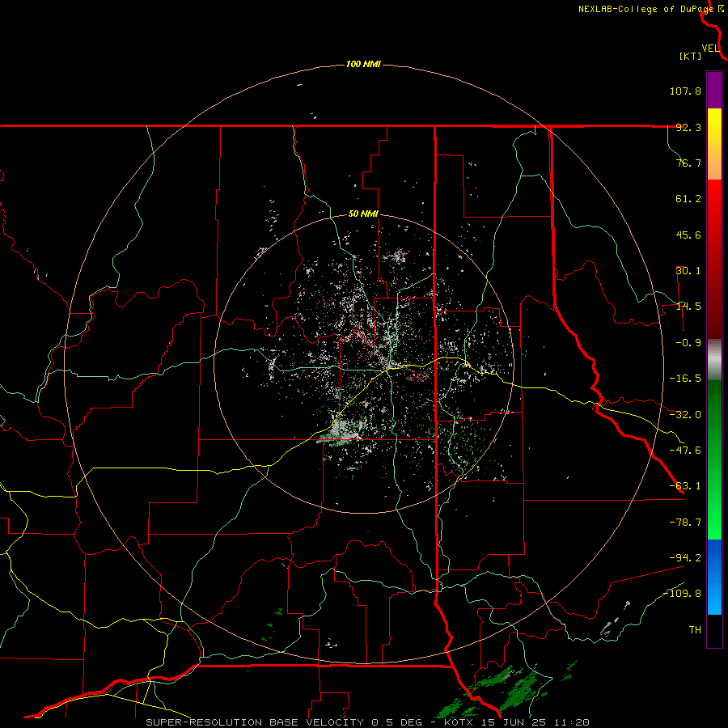Click the -63.1 legend value
Screen dimensions: 728x728
685,486
